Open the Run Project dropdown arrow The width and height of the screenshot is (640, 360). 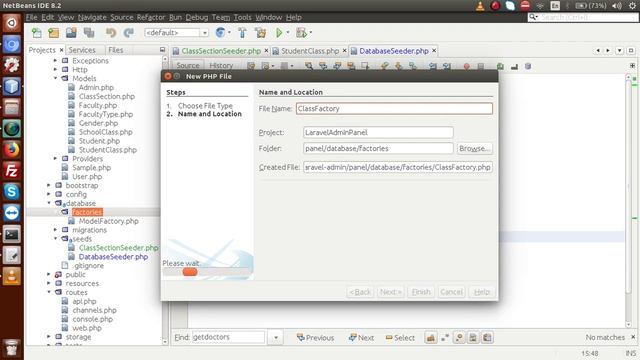click(288, 33)
